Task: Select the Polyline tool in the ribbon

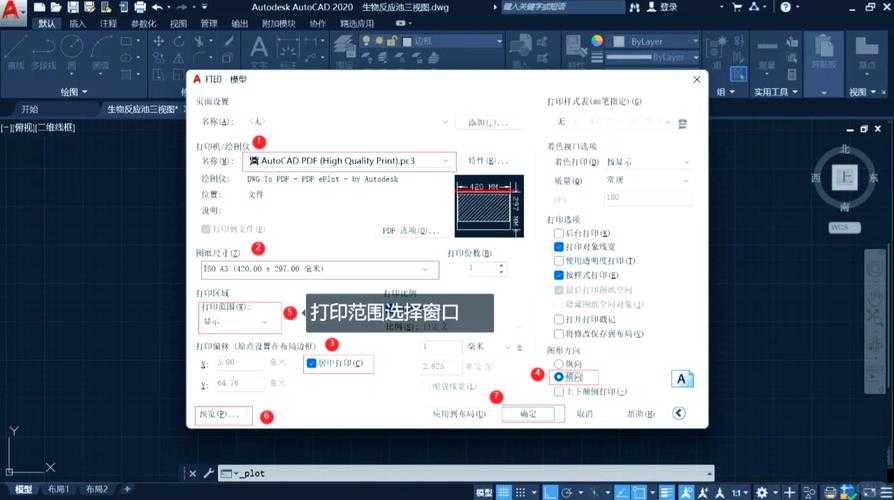Action: click(44, 52)
